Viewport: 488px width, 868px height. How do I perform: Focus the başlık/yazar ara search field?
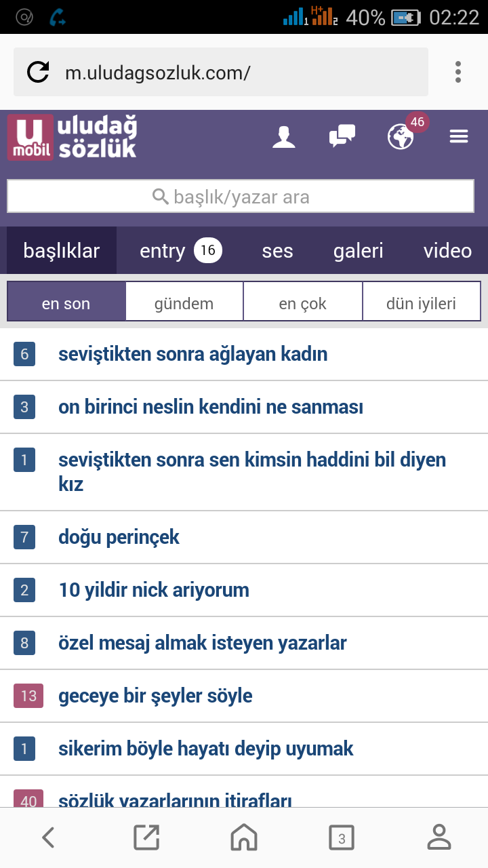click(241, 197)
